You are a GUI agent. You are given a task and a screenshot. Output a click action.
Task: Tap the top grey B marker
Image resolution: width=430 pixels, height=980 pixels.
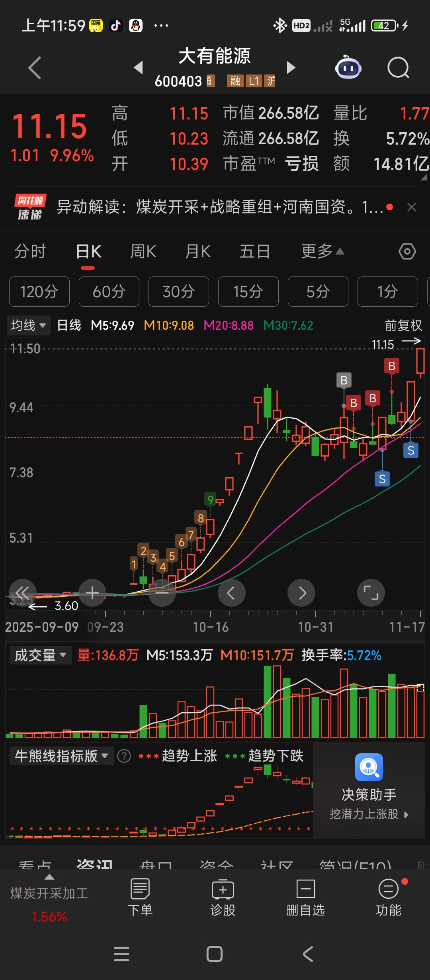point(344,380)
